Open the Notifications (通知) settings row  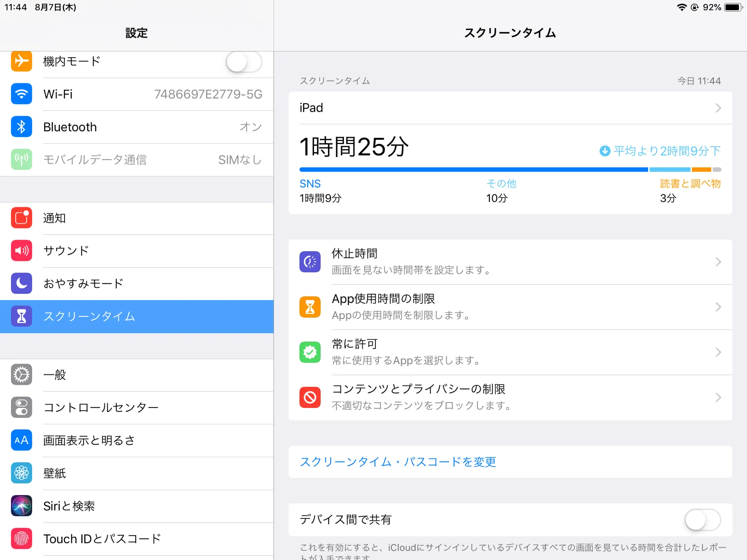click(137, 218)
